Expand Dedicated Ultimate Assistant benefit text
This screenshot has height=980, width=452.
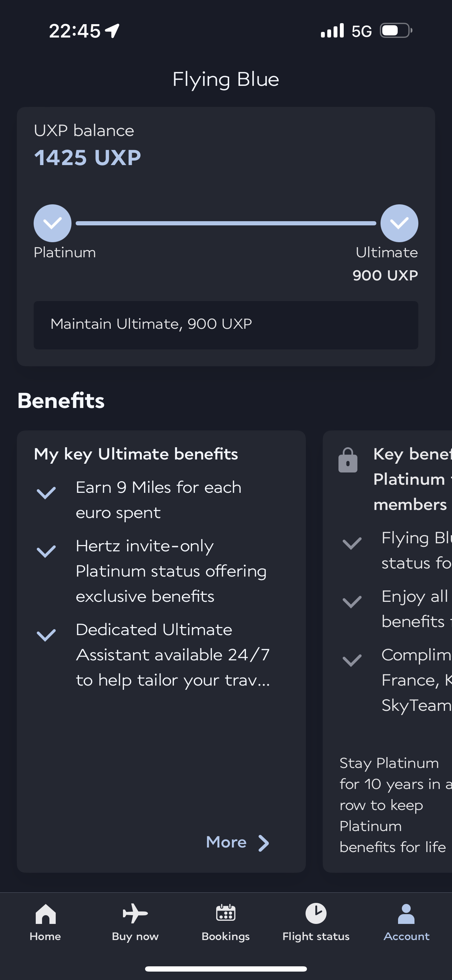click(173, 654)
